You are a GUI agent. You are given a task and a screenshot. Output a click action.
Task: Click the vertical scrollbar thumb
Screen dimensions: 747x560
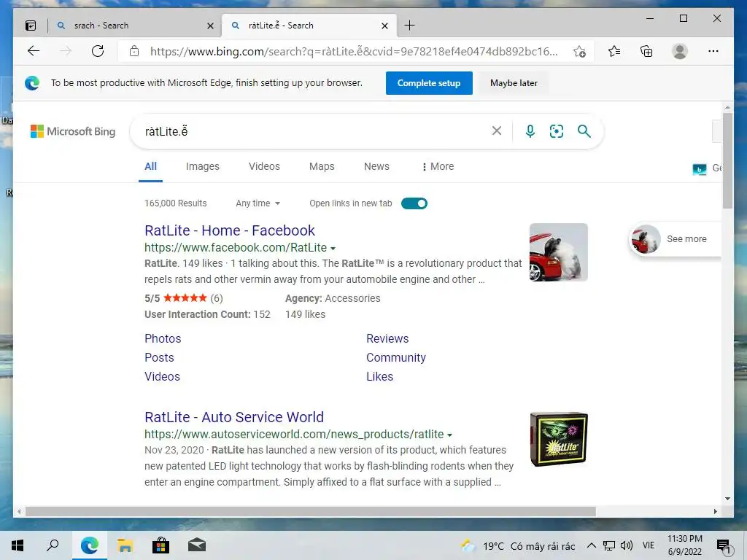pos(727,160)
